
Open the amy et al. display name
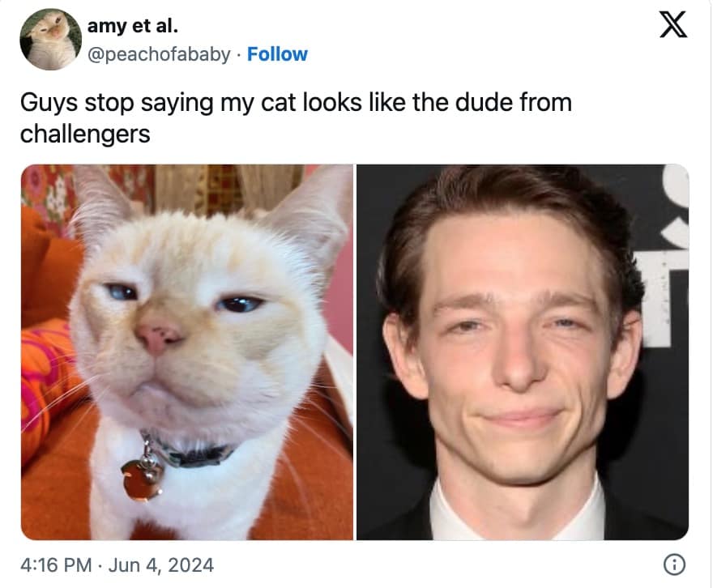132,26
